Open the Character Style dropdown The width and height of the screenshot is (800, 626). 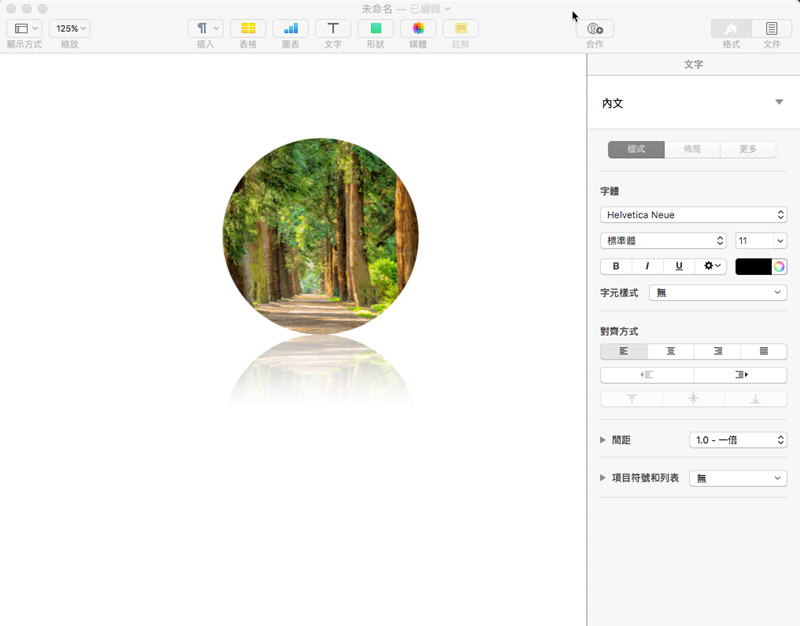tap(717, 293)
